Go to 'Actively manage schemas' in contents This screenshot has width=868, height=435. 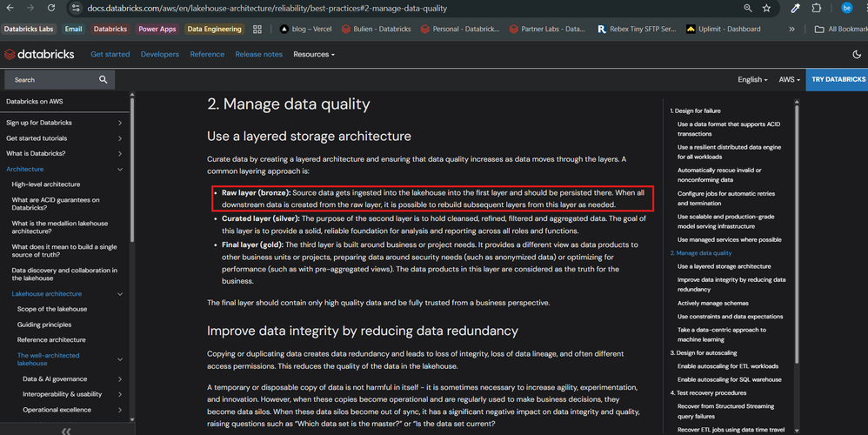(x=714, y=303)
